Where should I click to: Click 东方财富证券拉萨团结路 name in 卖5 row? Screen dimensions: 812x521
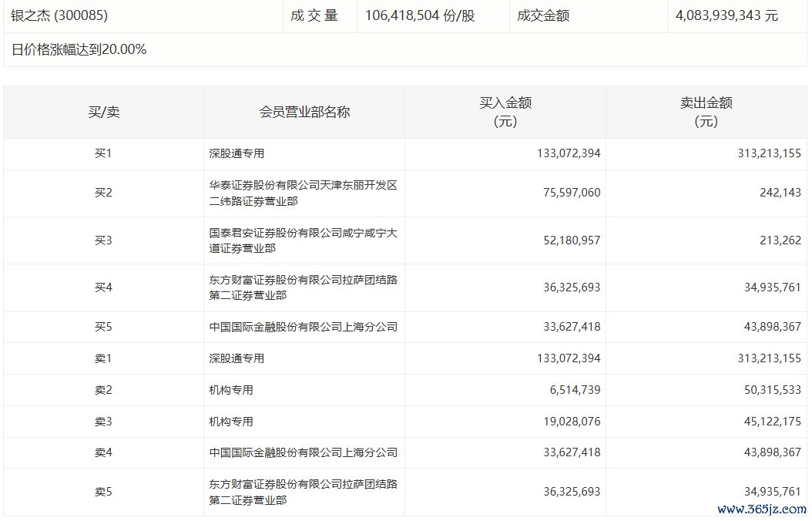coord(303,492)
